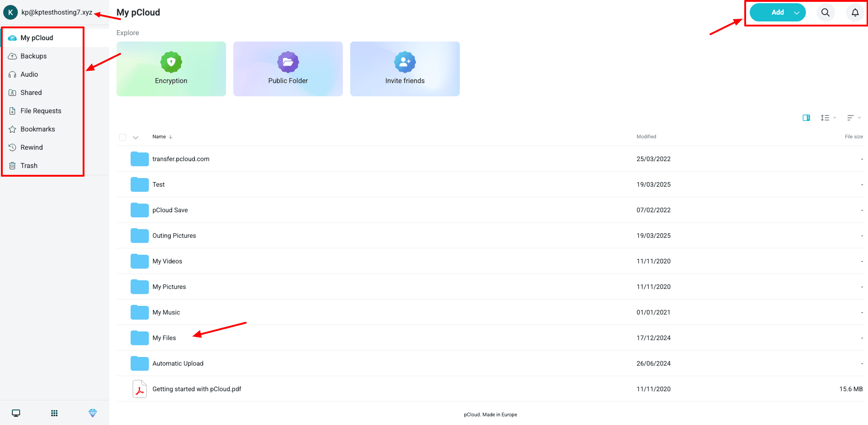Select Trash in the sidebar

pyautogui.click(x=29, y=166)
